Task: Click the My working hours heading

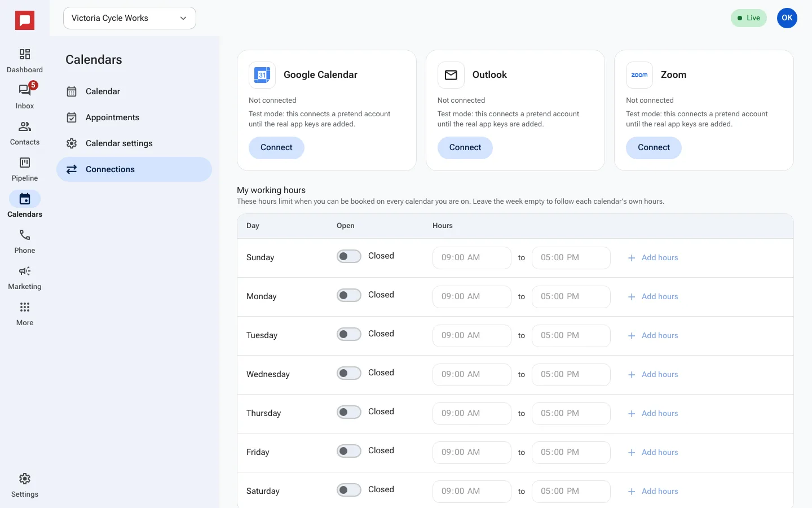Action: pos(271,190)
